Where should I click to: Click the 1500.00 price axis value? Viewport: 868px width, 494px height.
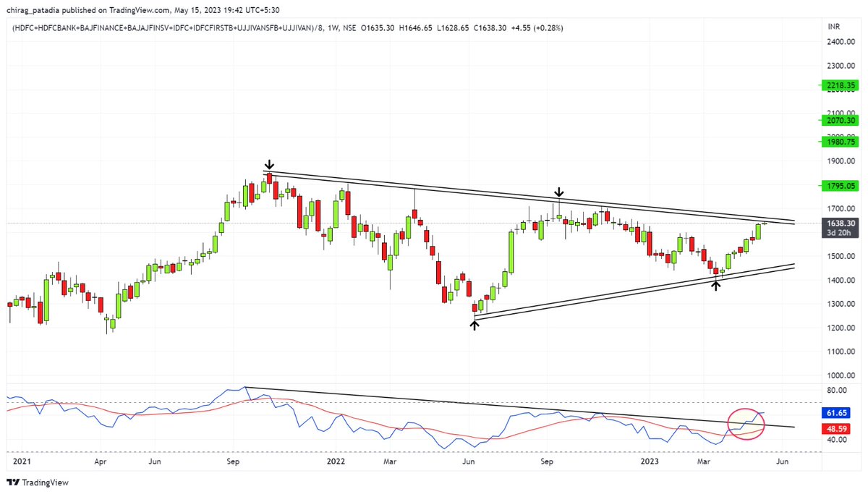click(x=841, y=257)
